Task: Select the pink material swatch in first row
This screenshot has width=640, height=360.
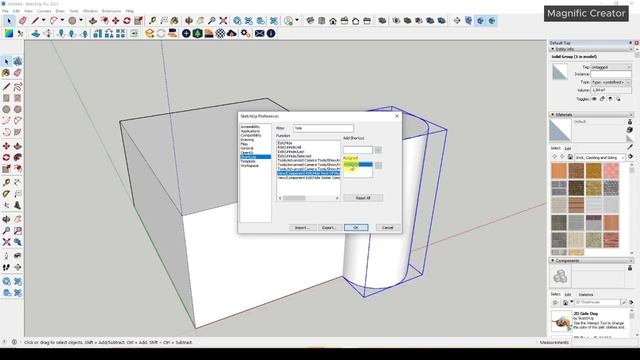Action: point(611,171)
